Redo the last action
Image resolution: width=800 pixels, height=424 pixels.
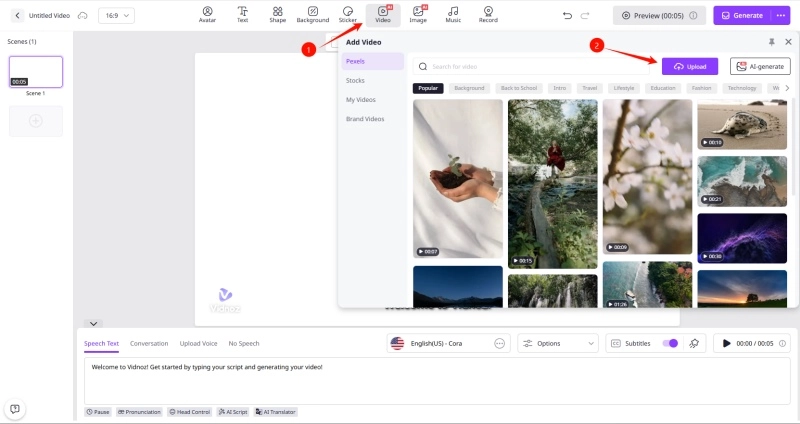tap(585, 16)
